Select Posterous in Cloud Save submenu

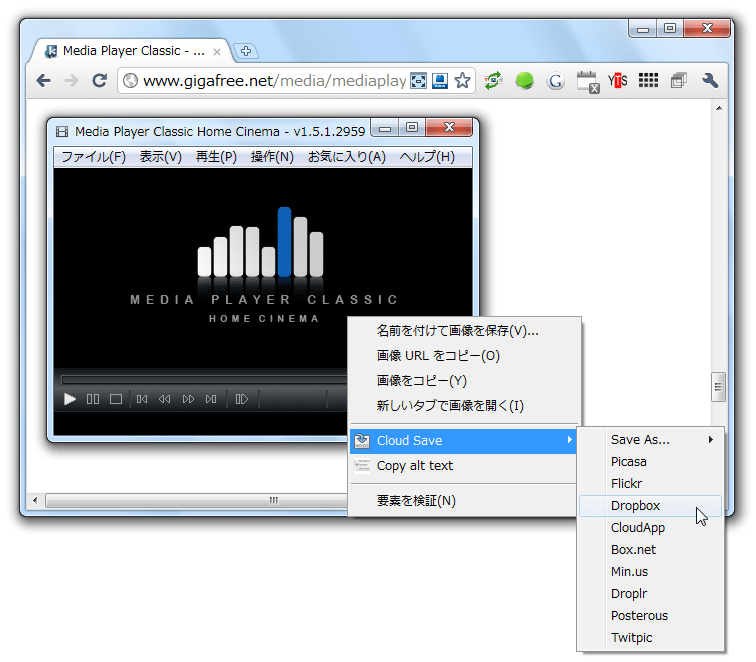point(650,616)
